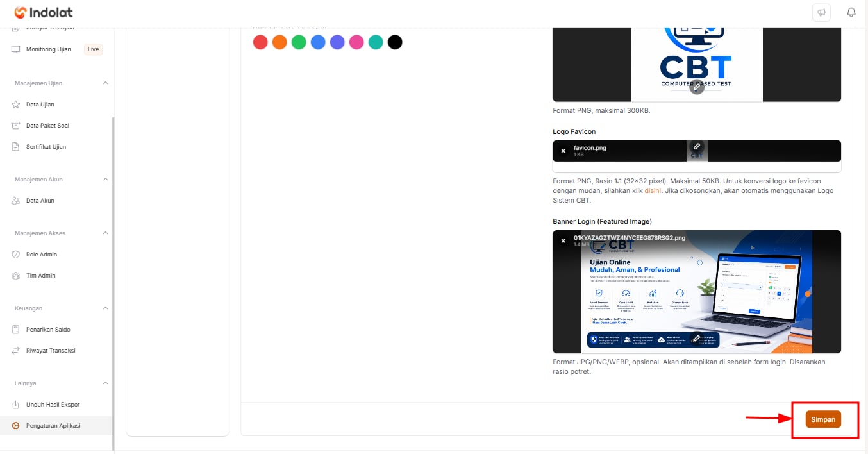This screenshot has width=868, height=454.
Task: Remove the banner login image file
Action: (x=563, y=241)
